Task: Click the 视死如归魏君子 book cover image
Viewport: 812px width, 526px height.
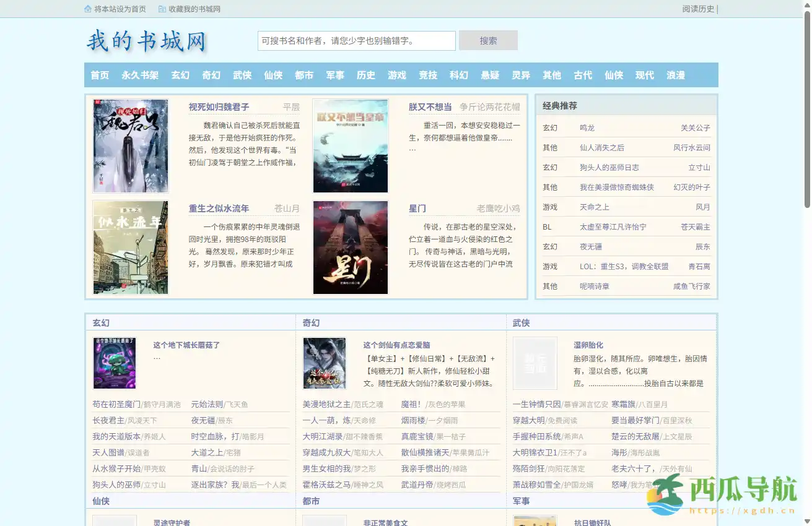Action: pyautogui.click(x=130, y=145)
